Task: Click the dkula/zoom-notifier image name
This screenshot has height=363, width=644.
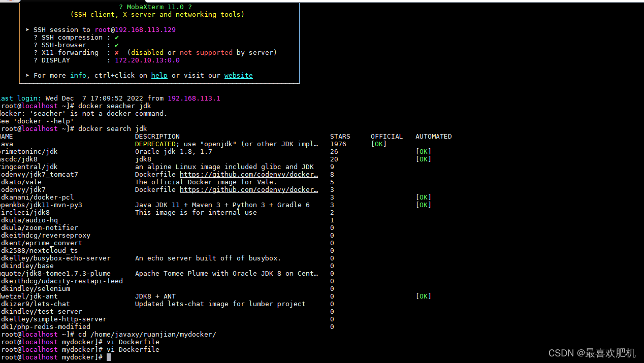Action: [39, 227]
